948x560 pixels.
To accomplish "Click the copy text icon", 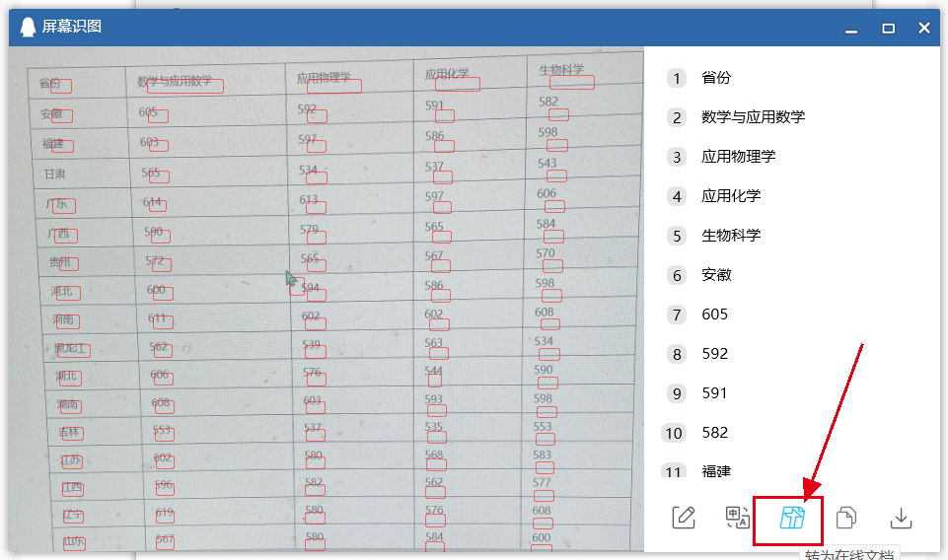I will pos(845,519).
